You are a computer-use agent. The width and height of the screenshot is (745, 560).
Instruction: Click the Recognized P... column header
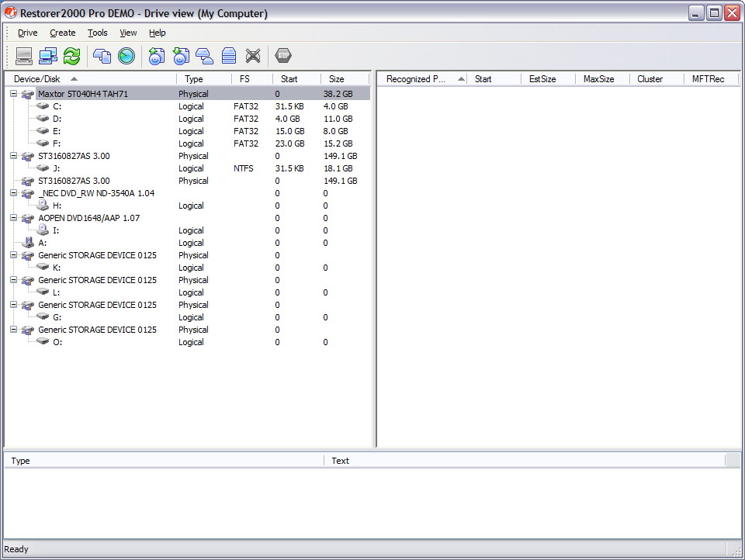pos(422,79)
